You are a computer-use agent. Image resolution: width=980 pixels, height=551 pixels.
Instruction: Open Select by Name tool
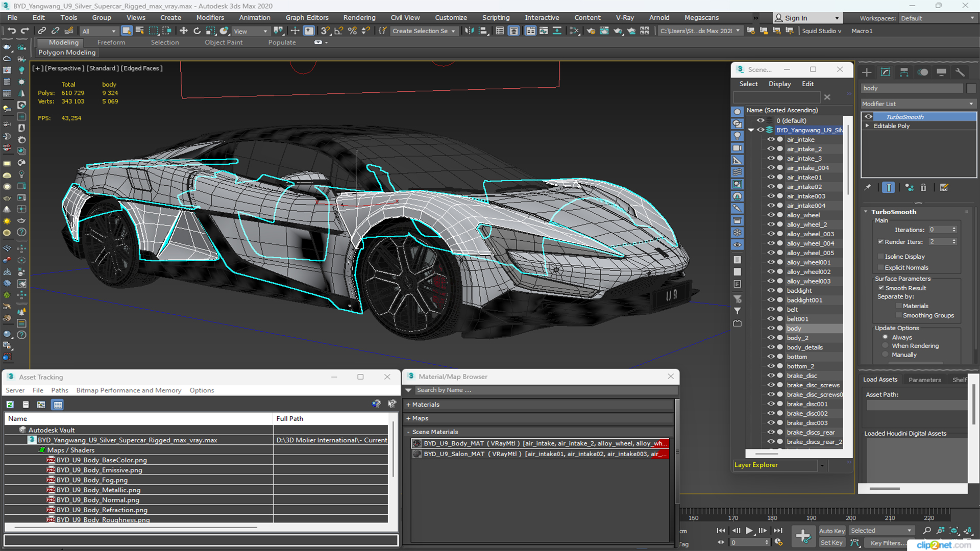[x=140, y=31]
